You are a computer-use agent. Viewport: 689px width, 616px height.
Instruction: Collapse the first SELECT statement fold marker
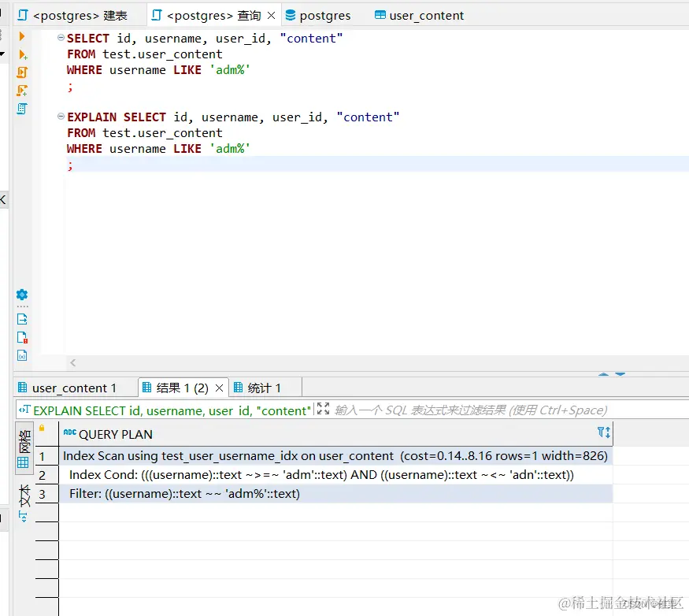coord(61,38)
